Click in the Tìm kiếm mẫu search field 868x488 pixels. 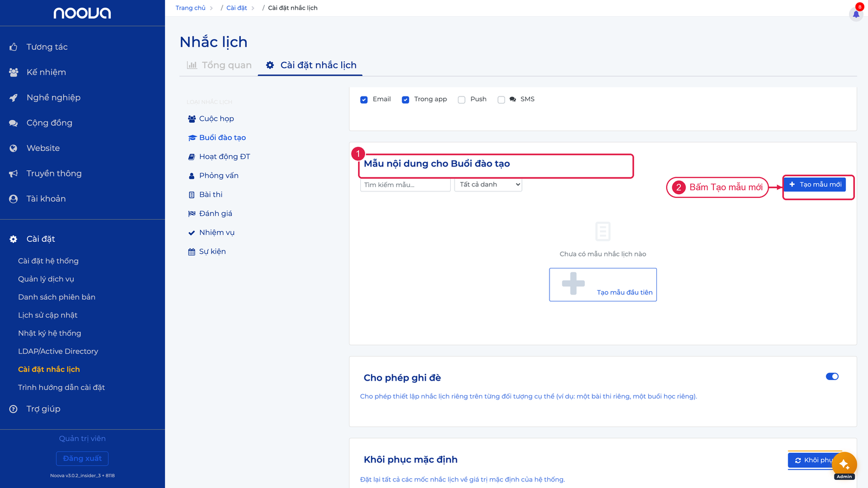pos(405,185)
